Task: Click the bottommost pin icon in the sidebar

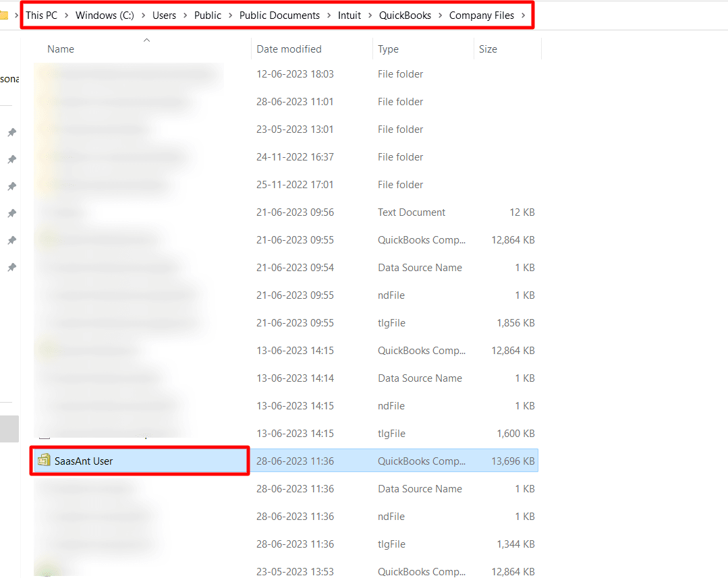Action: 11,268
